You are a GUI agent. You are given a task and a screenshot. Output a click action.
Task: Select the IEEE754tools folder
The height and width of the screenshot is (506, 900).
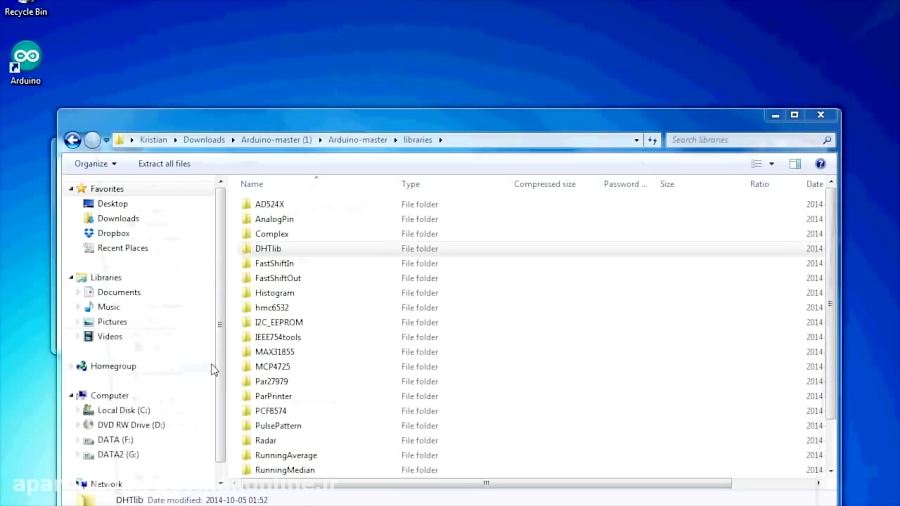[x=278, y=337]
